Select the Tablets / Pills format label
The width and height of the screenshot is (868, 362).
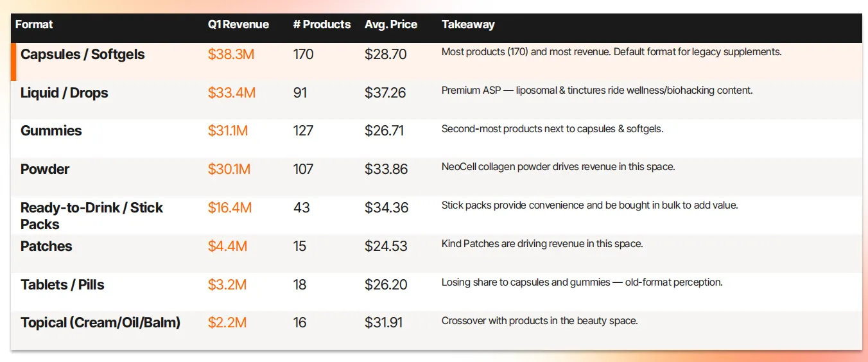coord(62,285)
